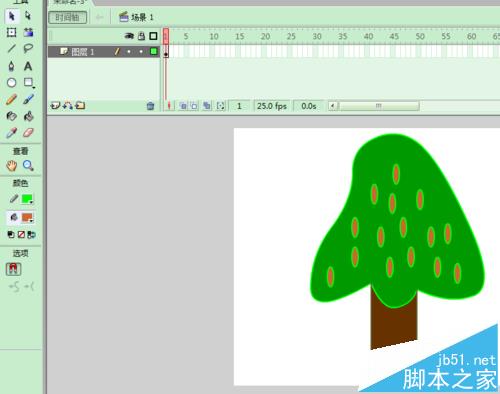
Task: Select the Text tool
Action: (28, 66)
